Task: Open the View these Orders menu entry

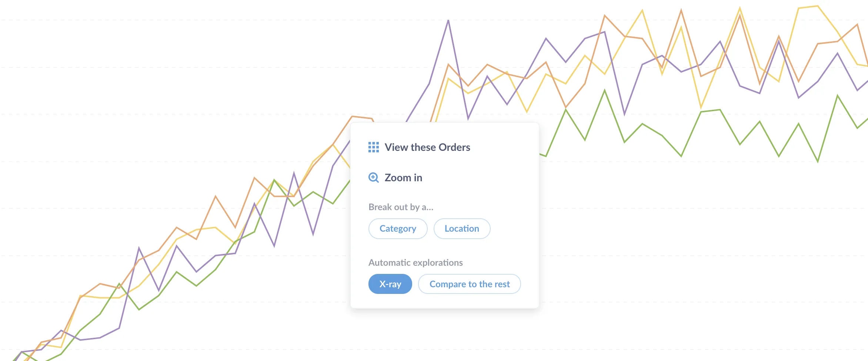Action: (x=427, y=147)
